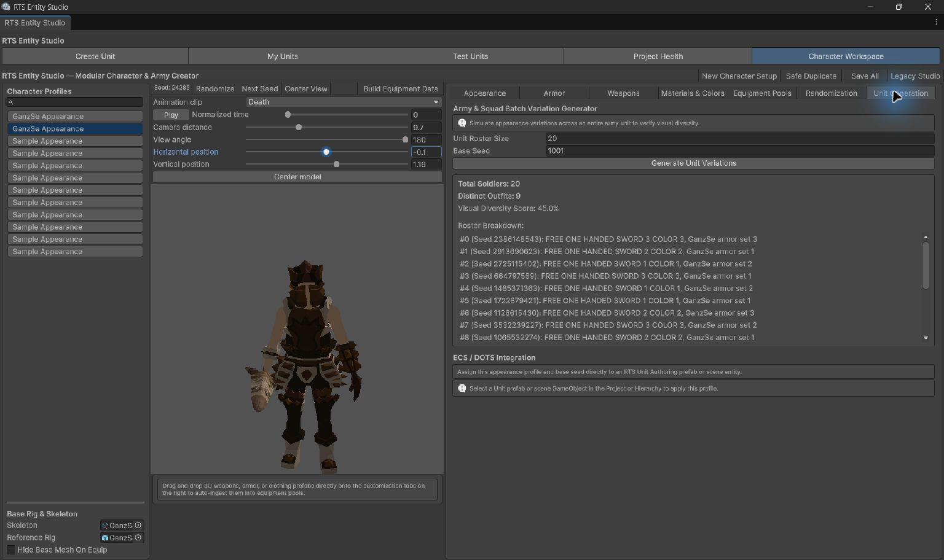Open Legacy Studio
This screenshot has height=560, width=944.
click(915, 76)
